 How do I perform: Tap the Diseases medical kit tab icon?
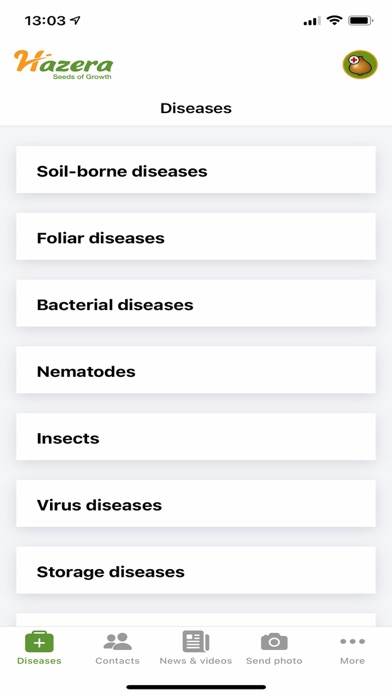[x=39, y=642]
